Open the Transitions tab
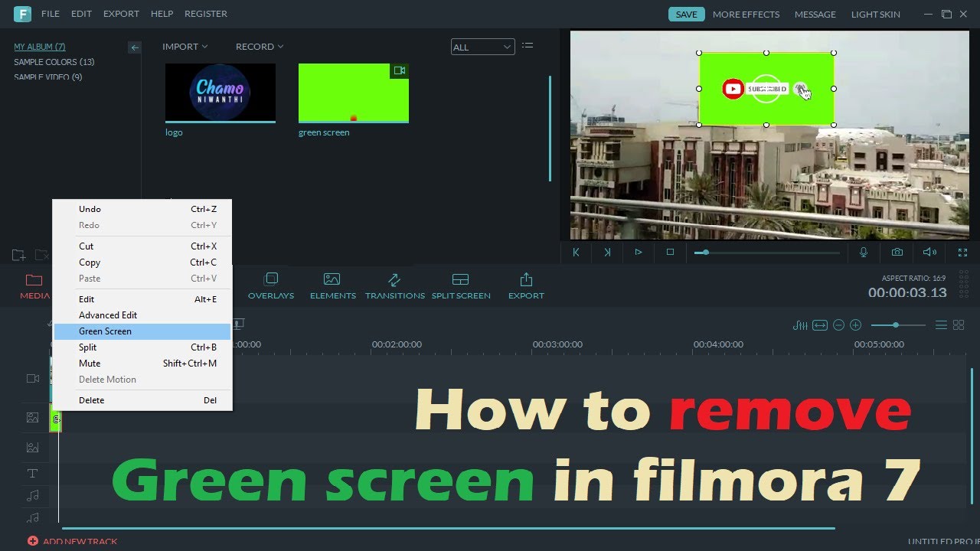980x551 pixels. tap(395, 286)
